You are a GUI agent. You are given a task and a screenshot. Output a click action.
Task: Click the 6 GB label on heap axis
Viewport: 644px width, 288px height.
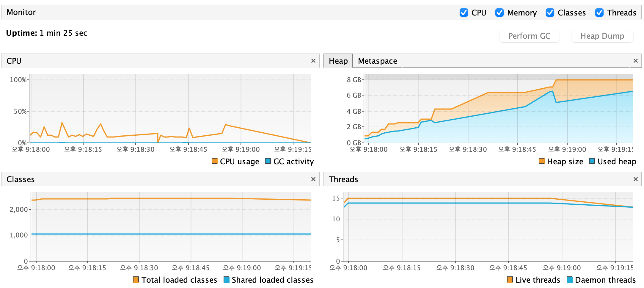tap(354, 95)
